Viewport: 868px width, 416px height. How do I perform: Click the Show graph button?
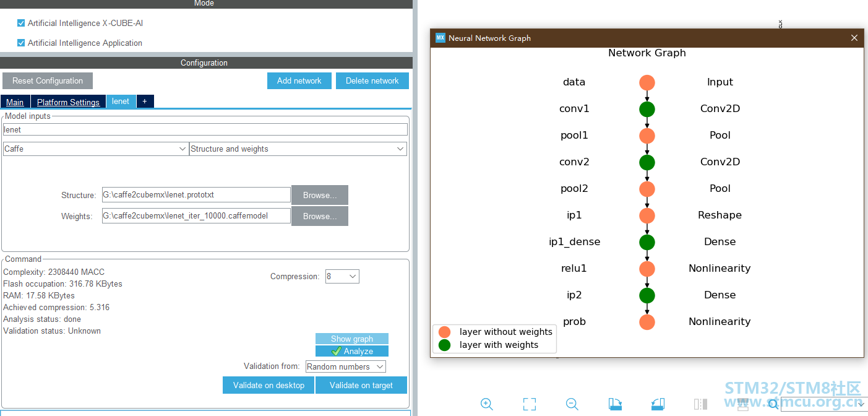click(x=352, y=339)
